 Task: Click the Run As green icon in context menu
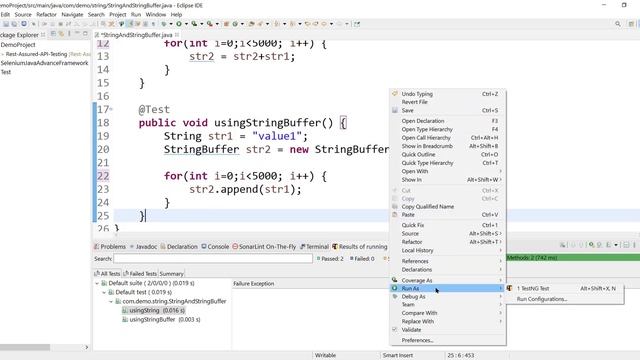[x=395, y=288]
